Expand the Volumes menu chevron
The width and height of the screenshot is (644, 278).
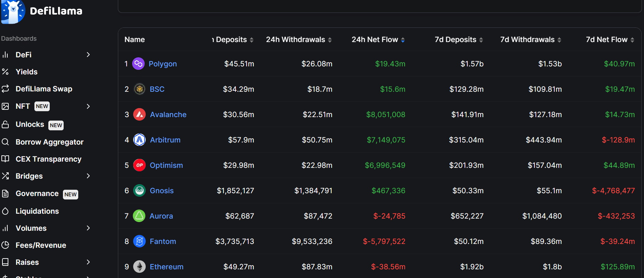click(88, 228)
